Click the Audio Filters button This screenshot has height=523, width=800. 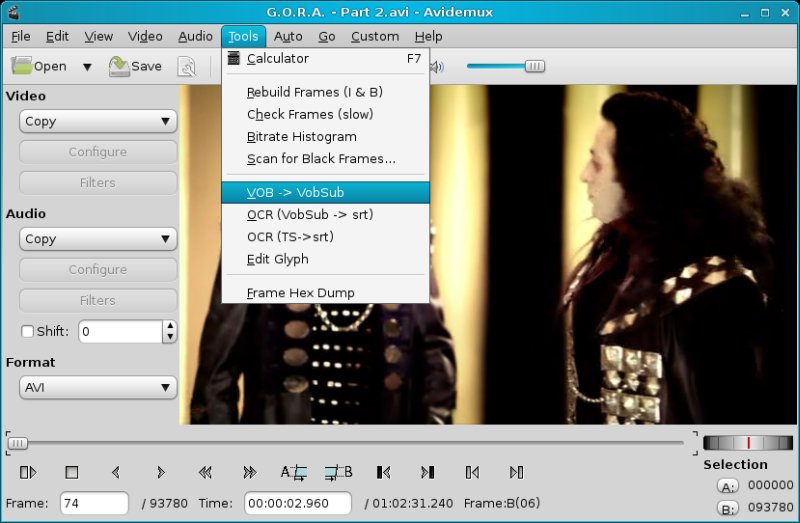[x=98, y=301]
